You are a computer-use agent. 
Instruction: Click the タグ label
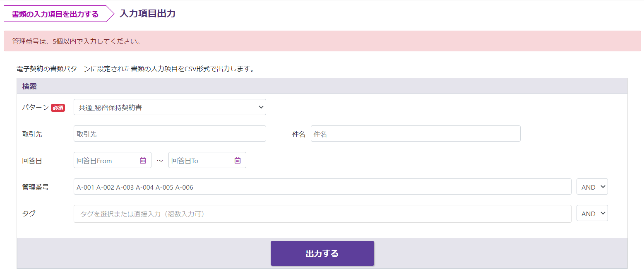click(x=29, y=214)
